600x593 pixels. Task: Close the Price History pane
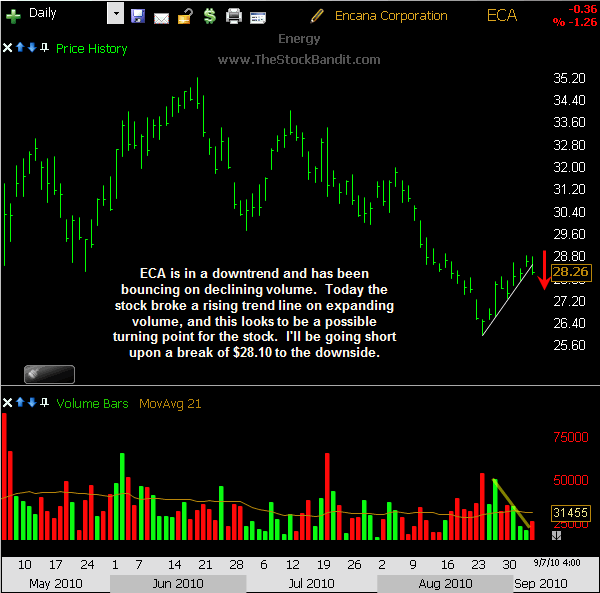pyautogui.click(x=8, y=48)
